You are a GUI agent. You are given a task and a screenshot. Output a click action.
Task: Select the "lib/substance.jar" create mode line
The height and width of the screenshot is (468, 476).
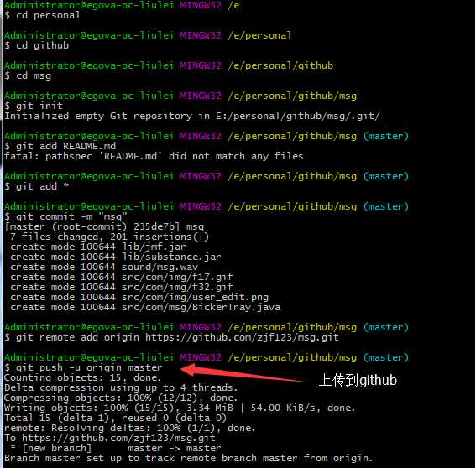point(116,257)
